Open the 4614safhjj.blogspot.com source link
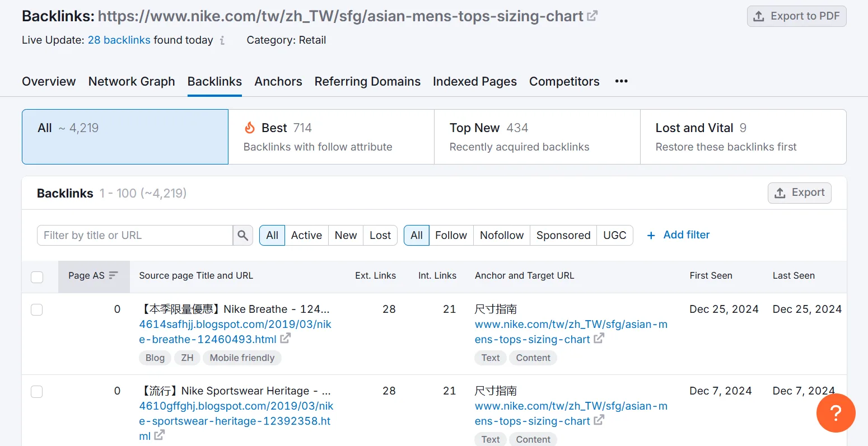This screenshot has height=446, width=868. coord(235,332)
